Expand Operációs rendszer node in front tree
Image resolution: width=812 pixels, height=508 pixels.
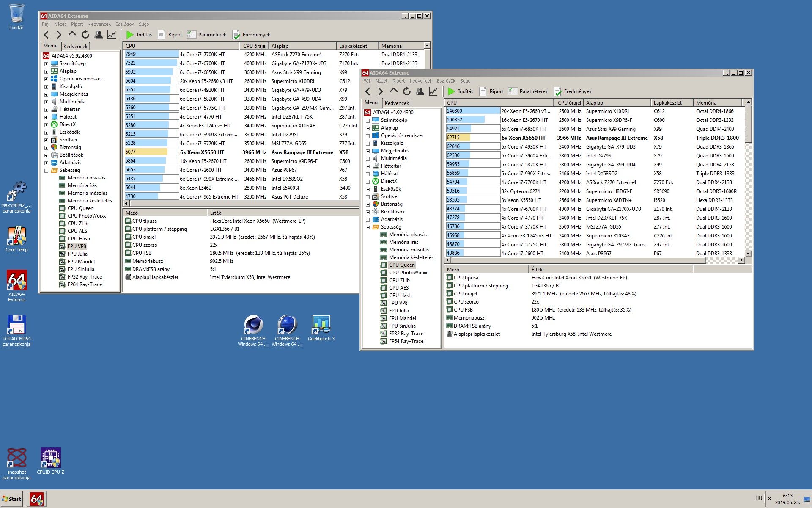coord(368,136)
